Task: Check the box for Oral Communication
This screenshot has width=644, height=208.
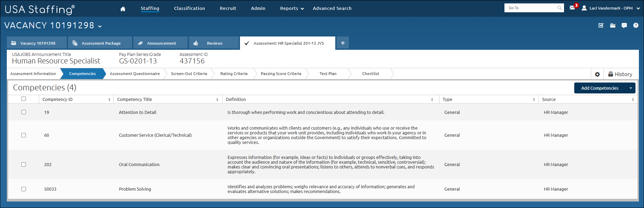Action: point(23,164)
